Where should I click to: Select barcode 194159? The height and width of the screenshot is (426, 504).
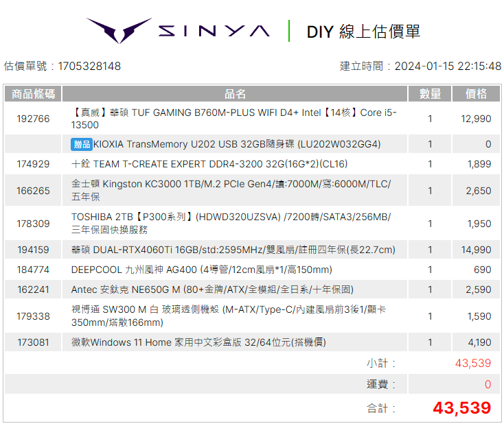(33, 250)
